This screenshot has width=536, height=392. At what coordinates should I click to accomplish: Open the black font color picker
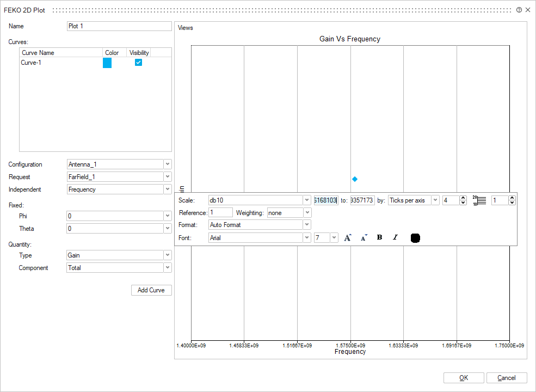(415, 238)
